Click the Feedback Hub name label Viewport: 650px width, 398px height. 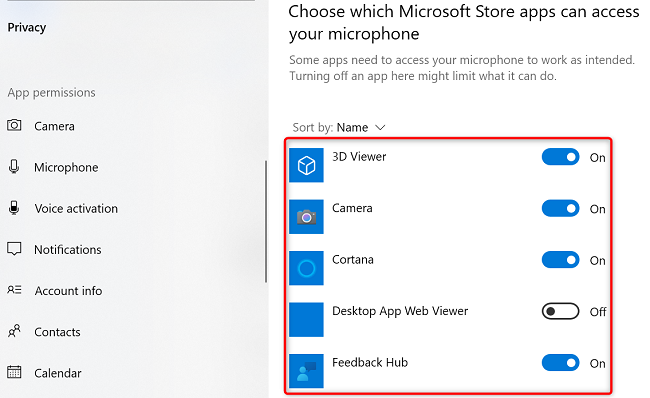click(x=370, y=362)
